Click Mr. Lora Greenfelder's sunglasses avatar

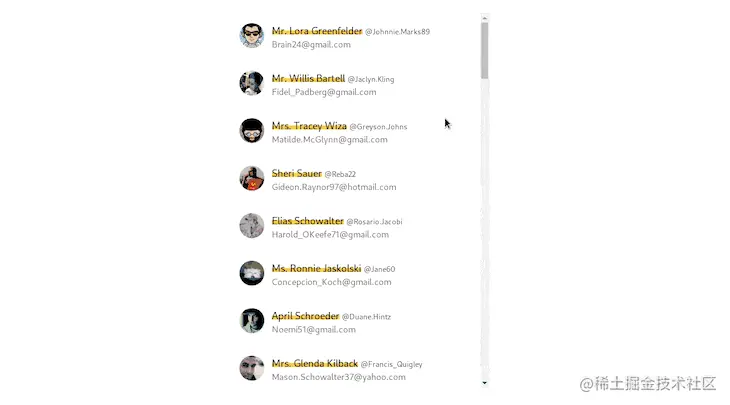251,36
